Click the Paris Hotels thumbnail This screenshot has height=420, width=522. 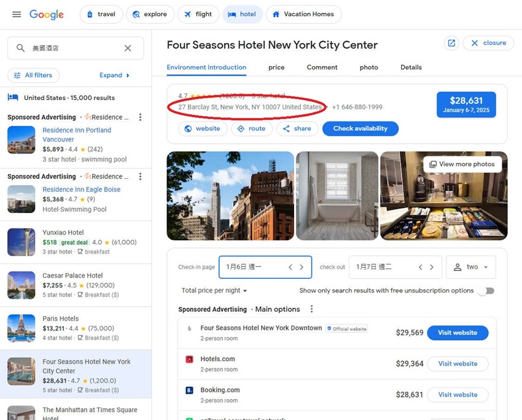tap(21, 328)
